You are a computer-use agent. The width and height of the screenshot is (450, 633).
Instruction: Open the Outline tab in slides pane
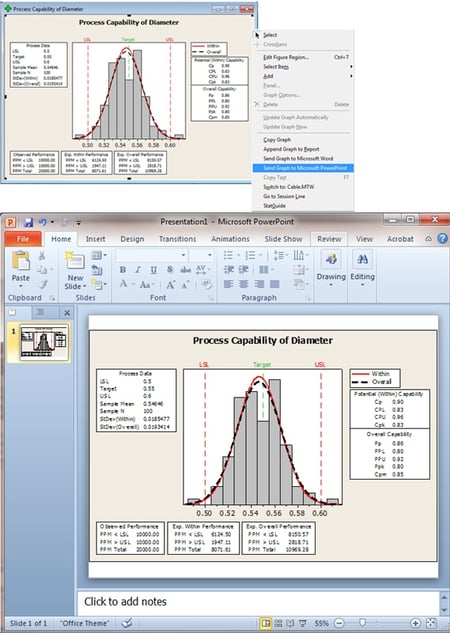(x=40, y=312)
